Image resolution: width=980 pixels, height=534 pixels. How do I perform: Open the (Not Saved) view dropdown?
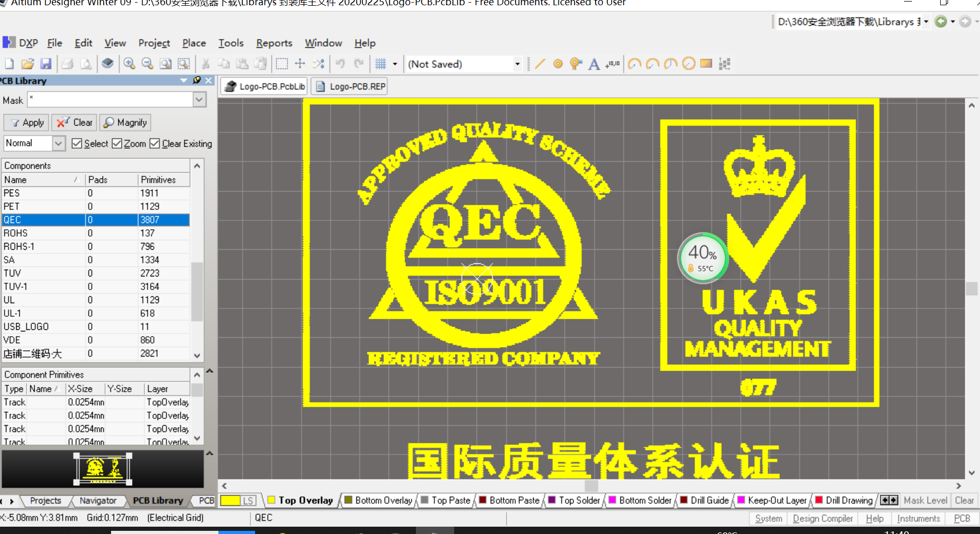click(517, 64)
